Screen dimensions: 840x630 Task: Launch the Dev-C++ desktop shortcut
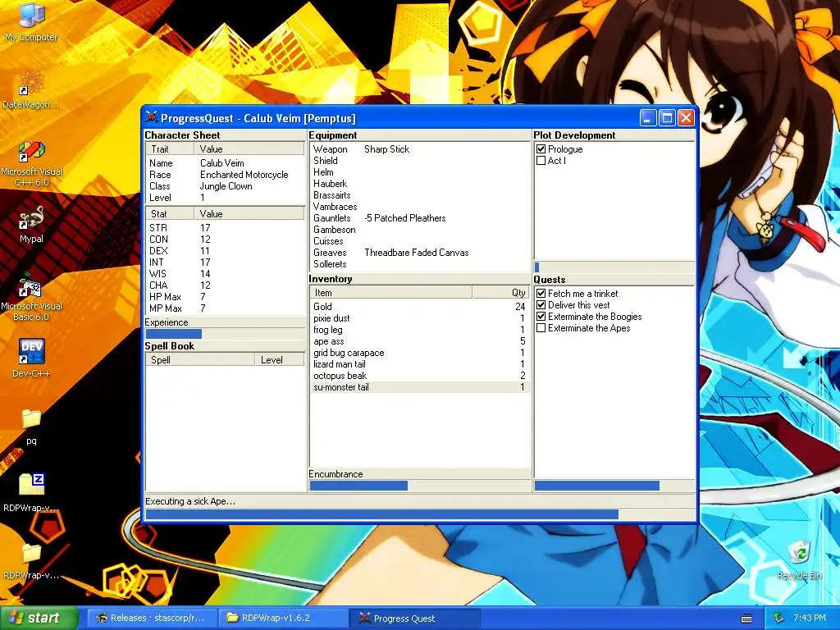(31, 358)
